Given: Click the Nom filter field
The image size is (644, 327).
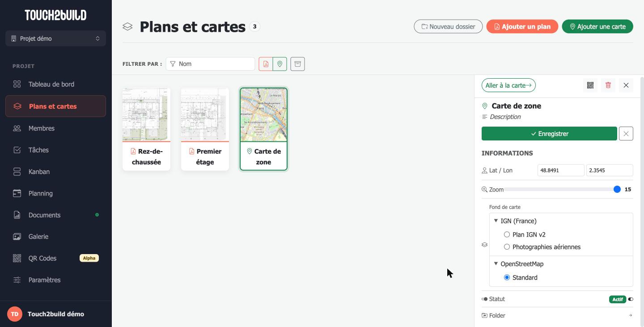Looking at the screenshot, I should pos(210,64).
